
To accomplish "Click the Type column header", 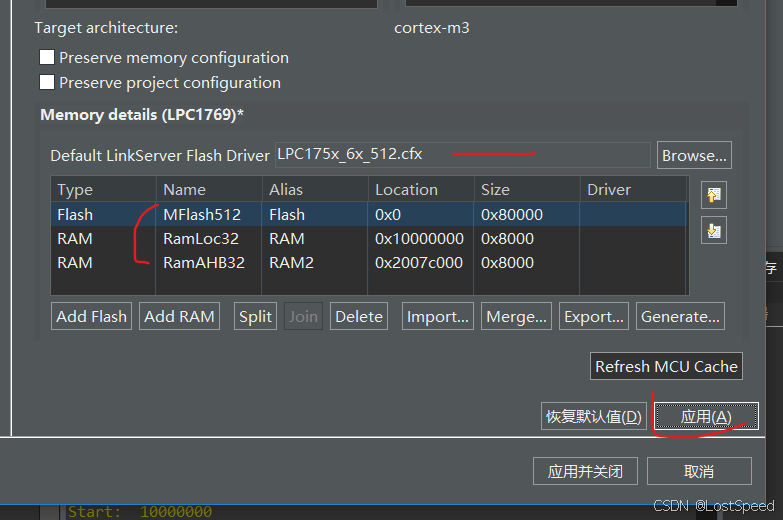I will coord(103,189).
